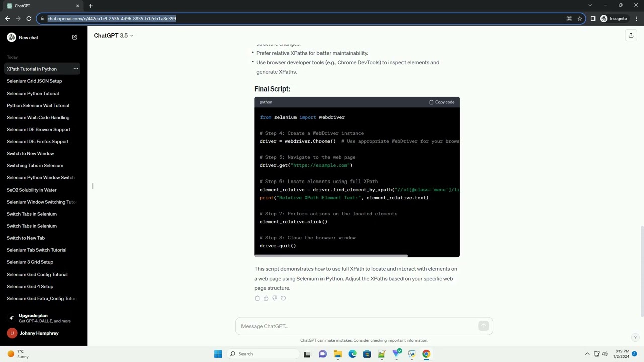Open Microsoft Edge from the taskbar
The width and height of the screenshot is (644, 362).
tap(352, 354)
